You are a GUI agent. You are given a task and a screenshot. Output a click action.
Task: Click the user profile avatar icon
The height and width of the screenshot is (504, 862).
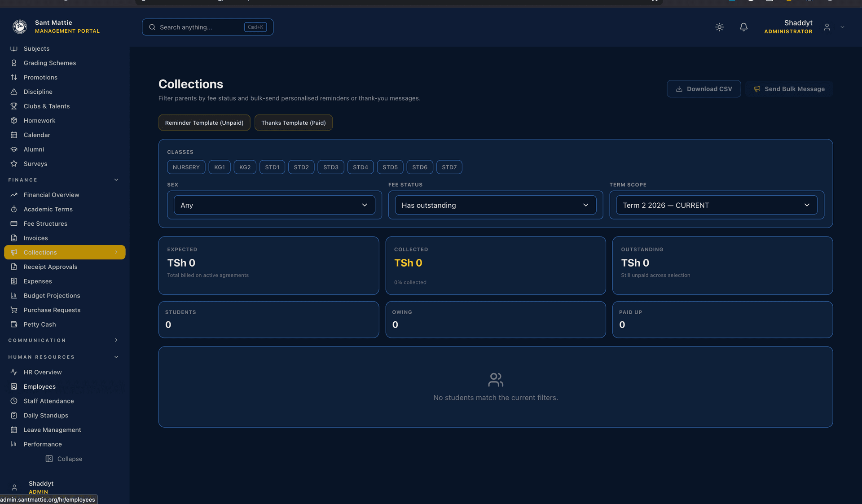(x=827, y=27)
